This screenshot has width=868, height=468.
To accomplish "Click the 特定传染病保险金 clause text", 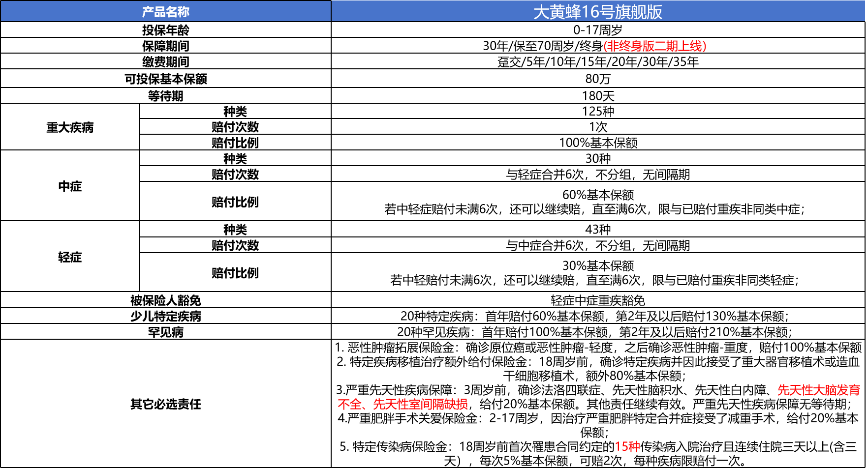I will [x=598, y=454].
